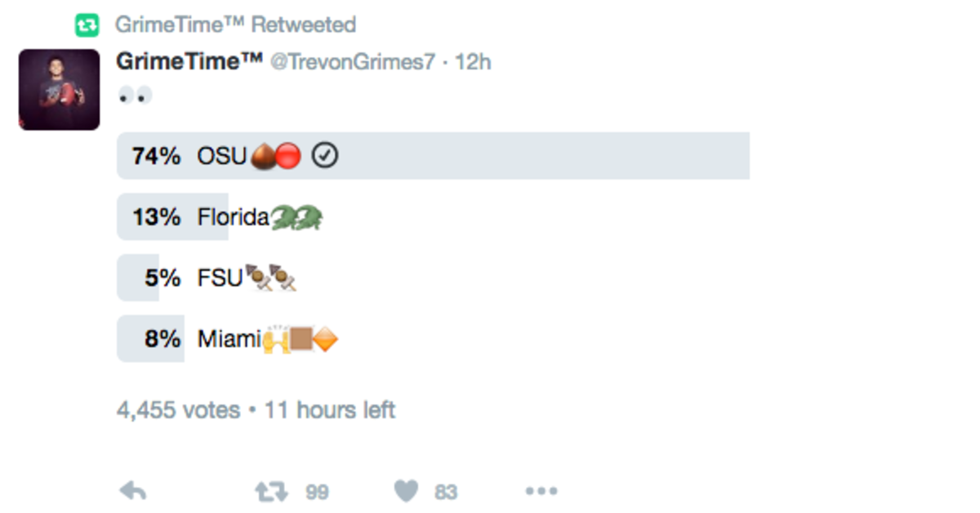Click the checkmark next to OSU
980x513 pixels.
(325, 155)
